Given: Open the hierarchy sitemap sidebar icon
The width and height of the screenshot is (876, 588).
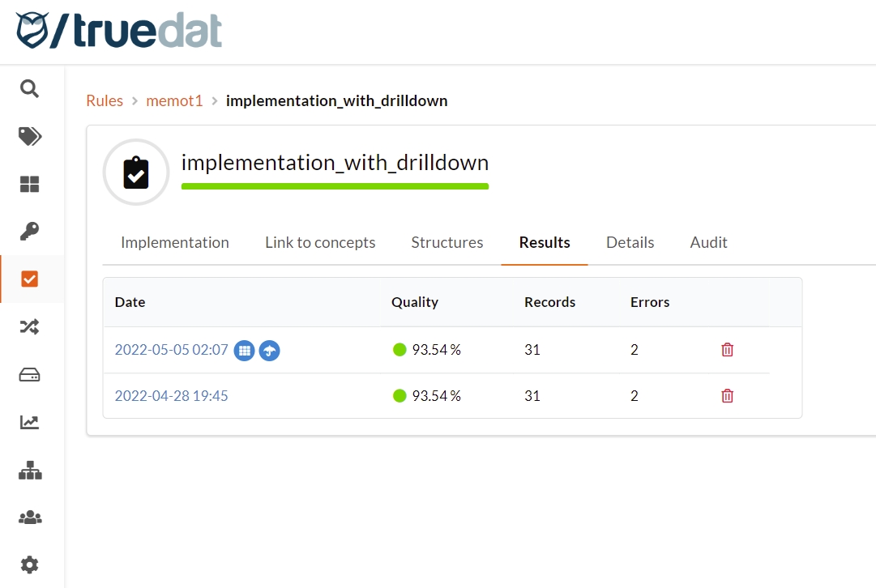Looking at the screenshot, I should tap(30, 470).
